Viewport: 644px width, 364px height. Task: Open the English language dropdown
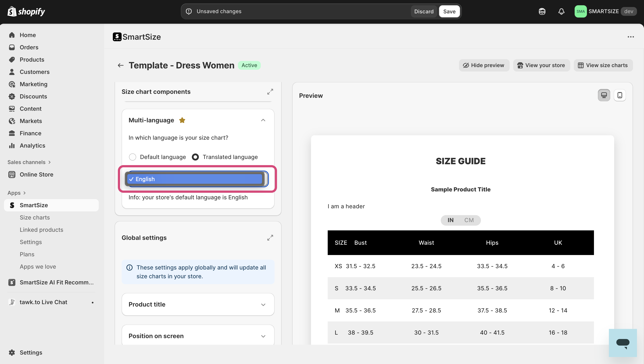[197, 179]
